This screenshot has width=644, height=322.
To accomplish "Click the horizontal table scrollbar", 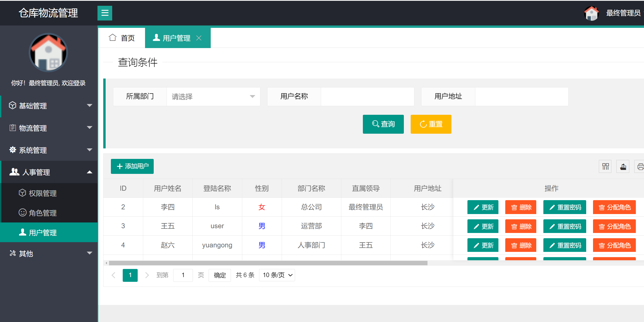I will coord(268,263).
